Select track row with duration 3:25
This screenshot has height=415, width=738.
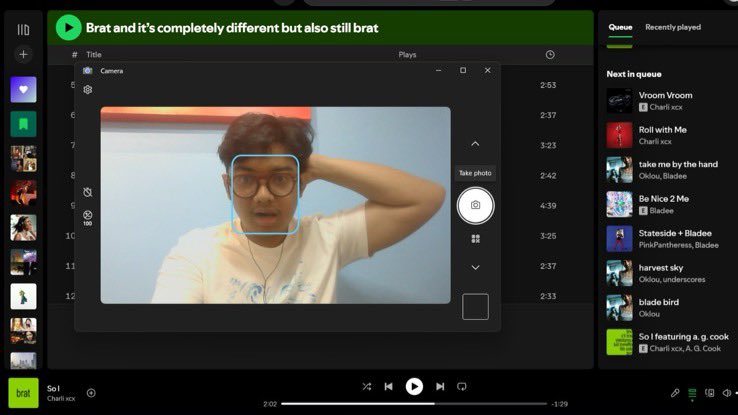click(x=320, y=236)
